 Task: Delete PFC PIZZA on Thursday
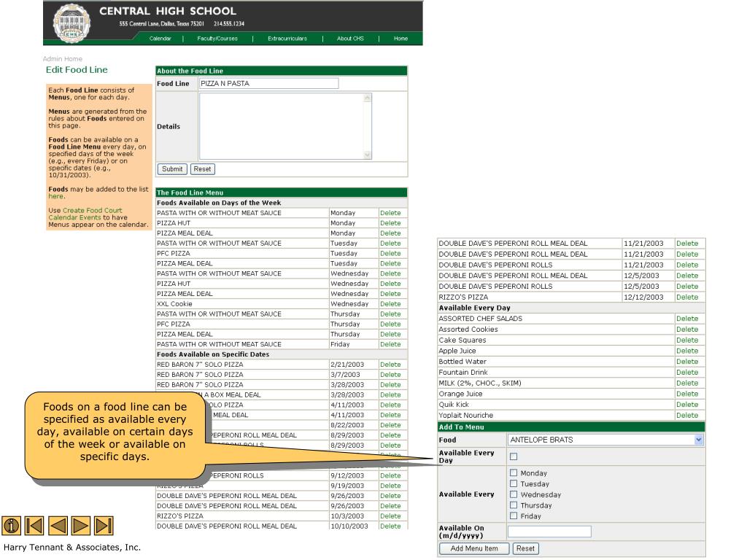[x=390, y=324]
